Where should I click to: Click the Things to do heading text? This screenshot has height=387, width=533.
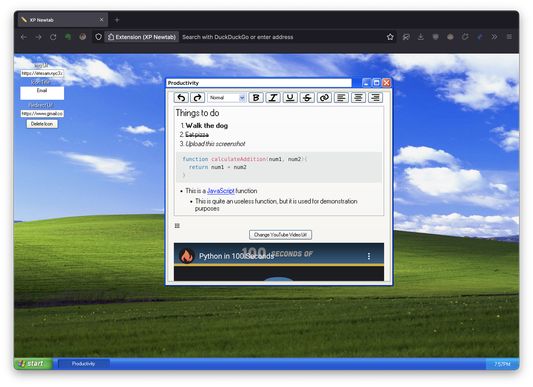197,113
